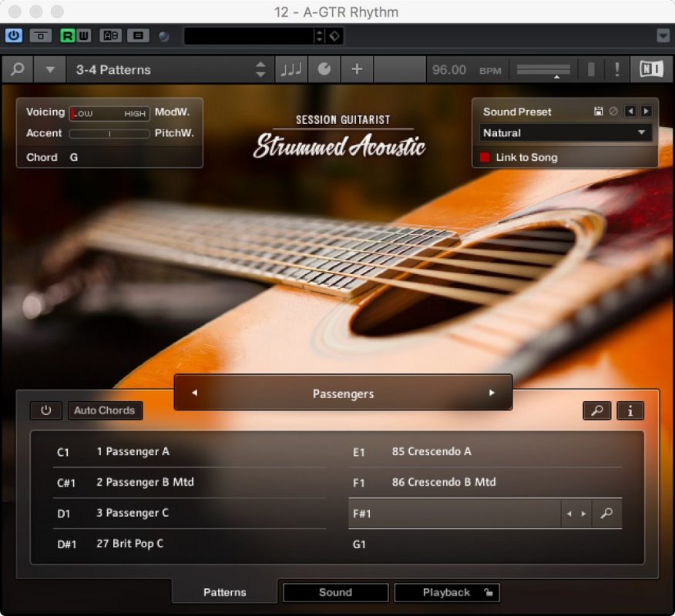Open the ModW. assignment for Voicing
This screenshot has height=616, width=675.
coord(172,112)
